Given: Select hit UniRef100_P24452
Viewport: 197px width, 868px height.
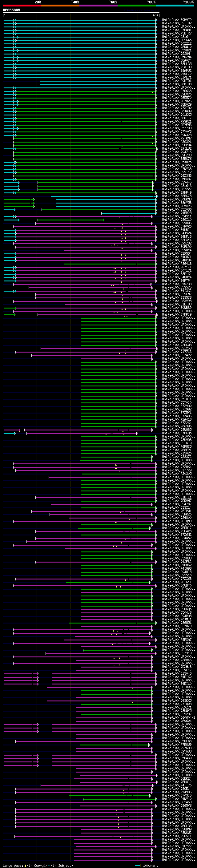Looking at the screenshot, I should (x=177, y=538).
